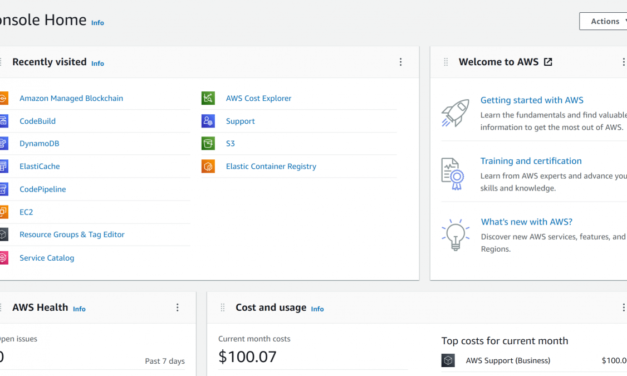
Task: Open Getting started with AWS link
Action: 532,100
